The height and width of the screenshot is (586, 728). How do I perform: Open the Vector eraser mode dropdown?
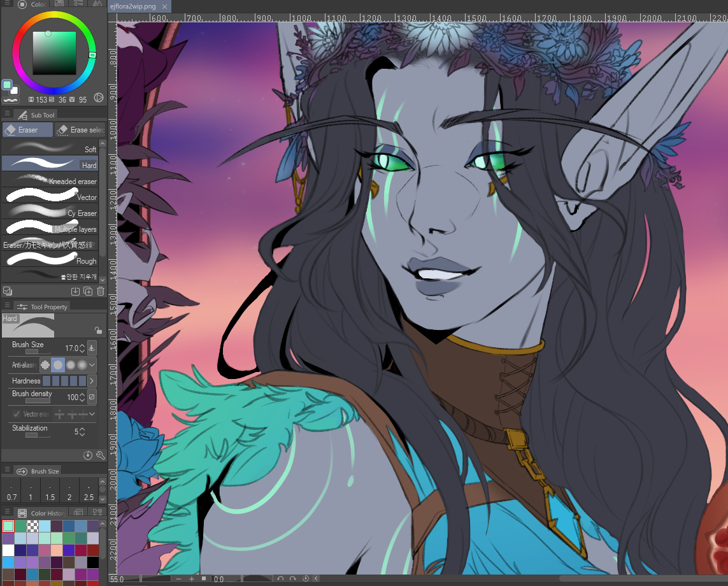(92, 414)
